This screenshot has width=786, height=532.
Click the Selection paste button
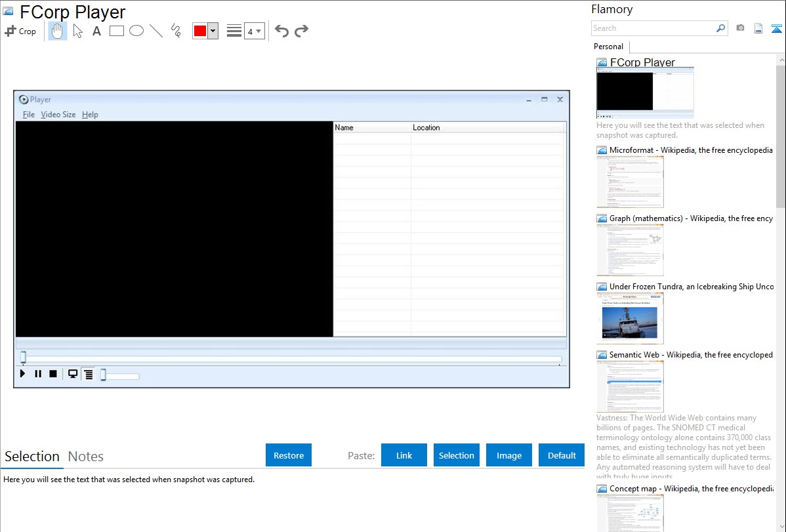(x=457, y=455)
